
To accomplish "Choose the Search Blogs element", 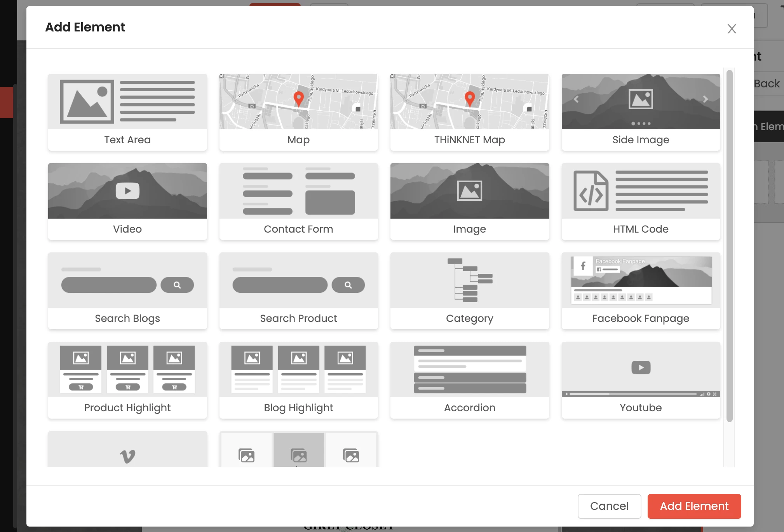I will pyautogui.click(x=127, y=290).
